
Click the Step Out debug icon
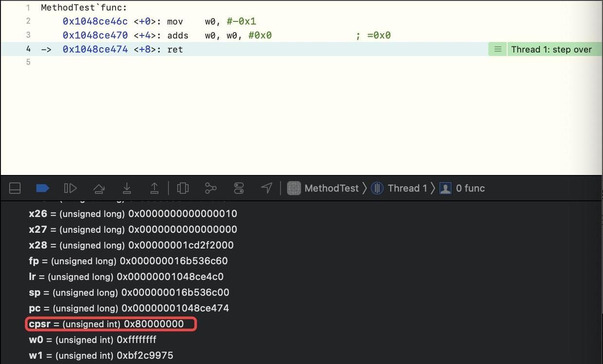(x=154, y=188)
